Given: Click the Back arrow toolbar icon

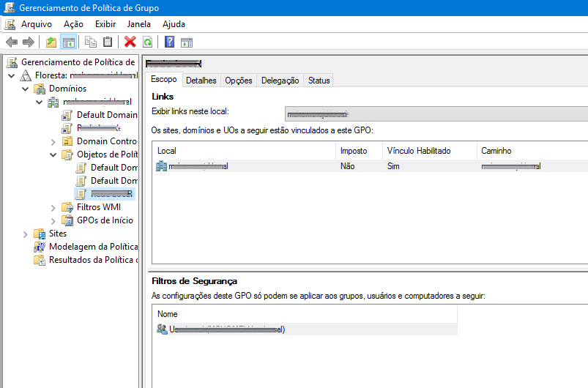Looking at the screenshot, I should pyautogui.click(x=12, y=42).
